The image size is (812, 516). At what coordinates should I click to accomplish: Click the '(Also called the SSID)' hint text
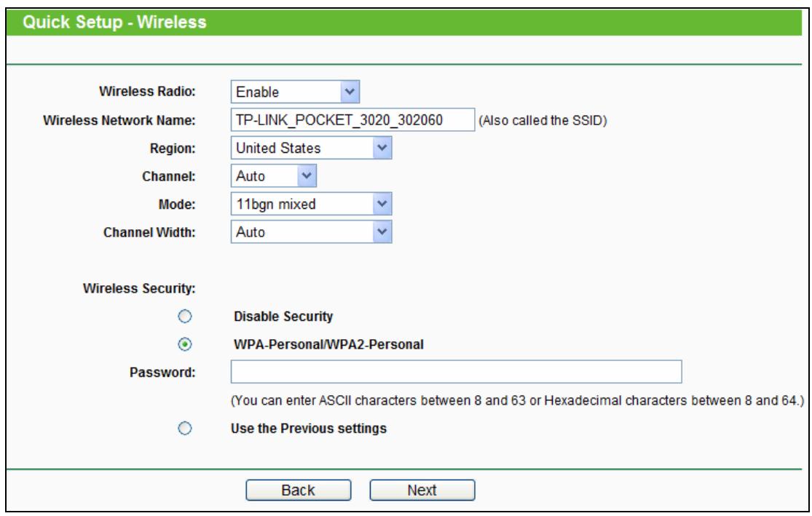coord(543,121)
